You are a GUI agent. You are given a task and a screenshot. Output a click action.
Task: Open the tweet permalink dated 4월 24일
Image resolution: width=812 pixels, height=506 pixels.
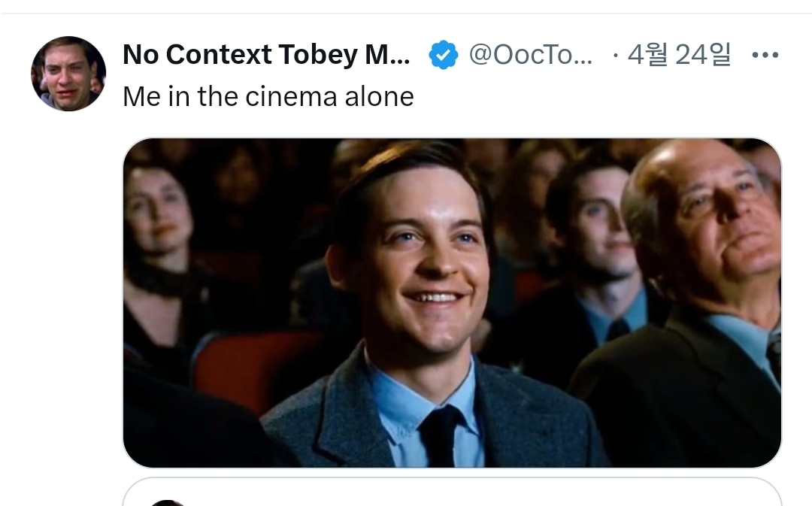(x=679, y=54)
